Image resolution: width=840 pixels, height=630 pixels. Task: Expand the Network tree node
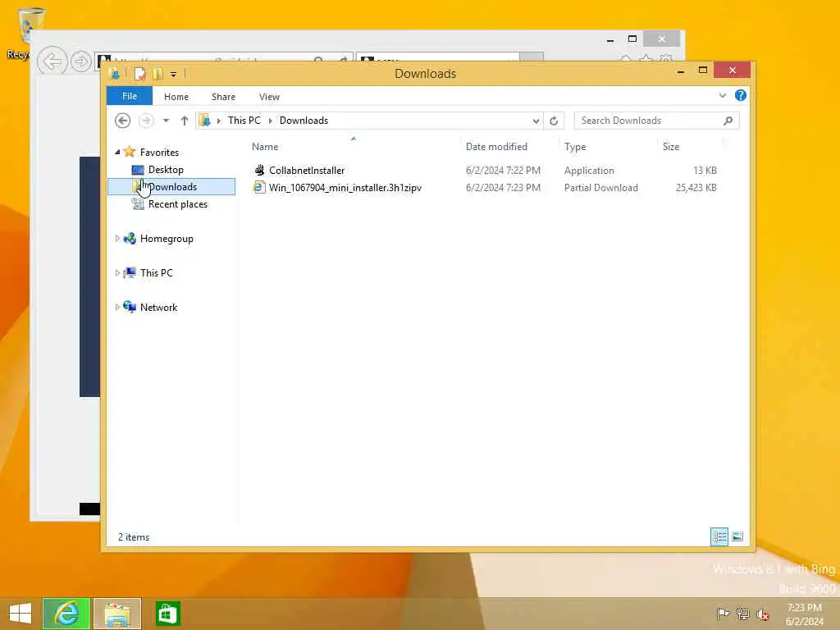(x=117, y=307)
